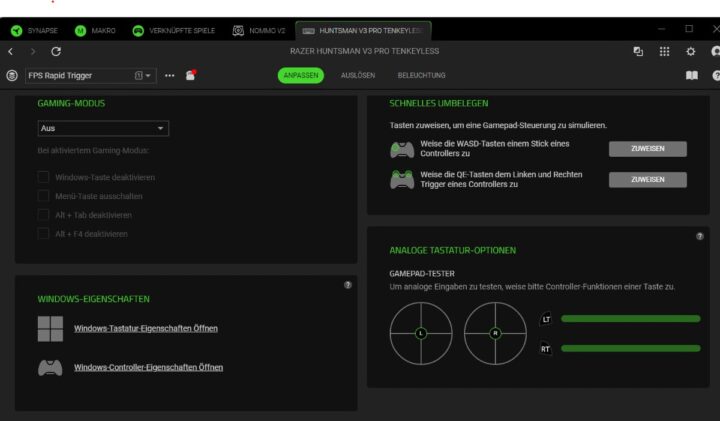Check Alt + F4 deaktivieren option
The image size is (720, 421).
[x=43, y=234]
